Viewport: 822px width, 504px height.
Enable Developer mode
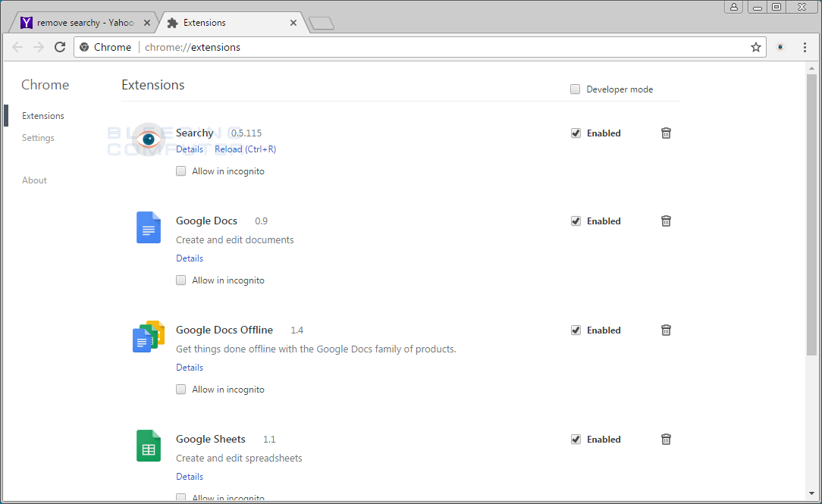[575, 89]
